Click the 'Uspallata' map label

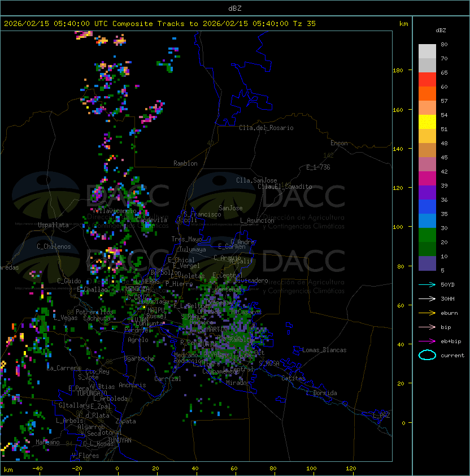point(53,225)
